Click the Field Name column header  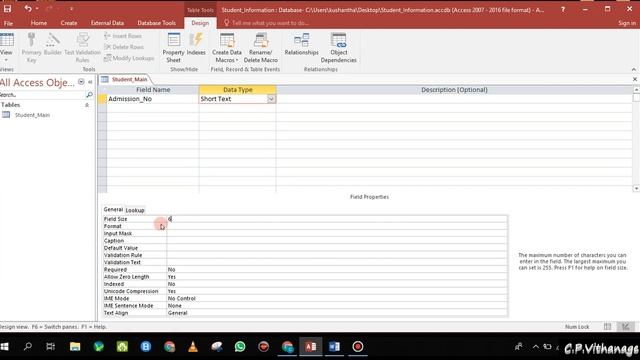[x=153, y=90]
